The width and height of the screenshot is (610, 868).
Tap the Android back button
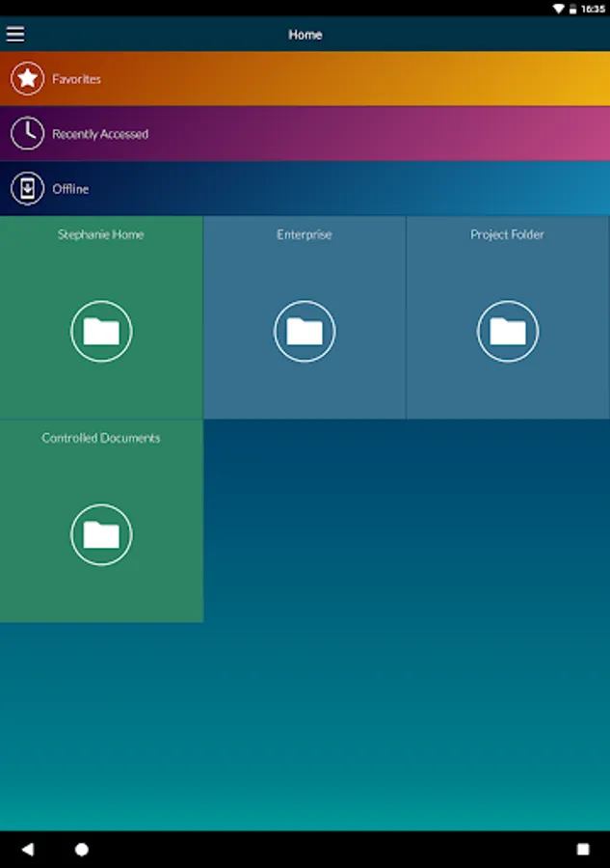point(28,849)
